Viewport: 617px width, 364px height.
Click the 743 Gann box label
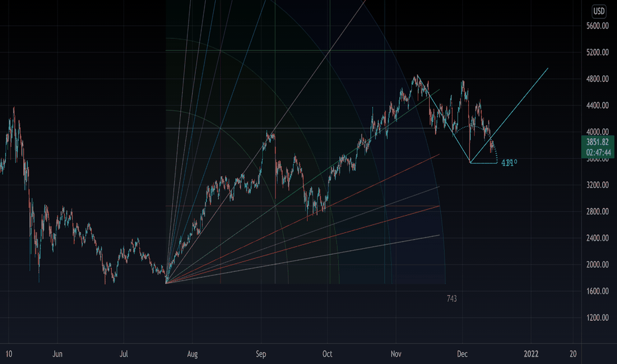coord(451,298)
